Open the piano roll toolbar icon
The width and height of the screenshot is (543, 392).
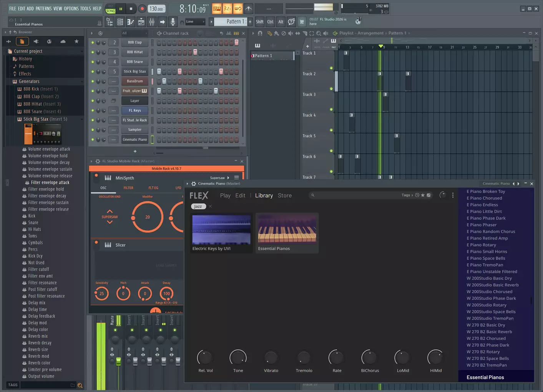131,22
